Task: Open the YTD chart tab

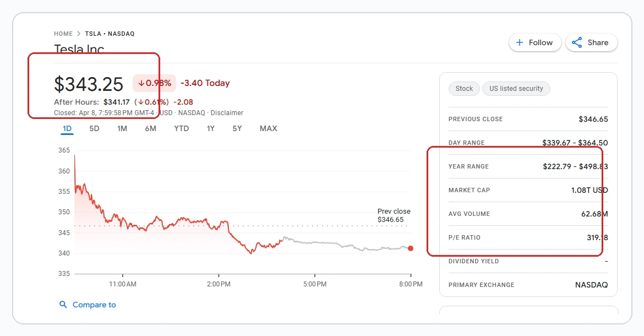Action: (x=181, y=128)
